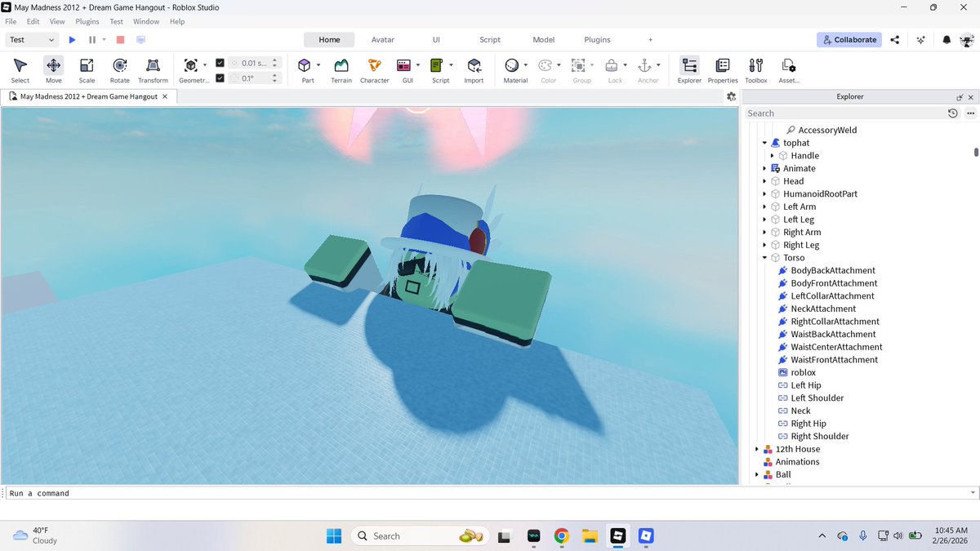The image size is (980, 551).
Task: Toggle the rotation snap increment checkbox
Action: [x=220, y=78]
